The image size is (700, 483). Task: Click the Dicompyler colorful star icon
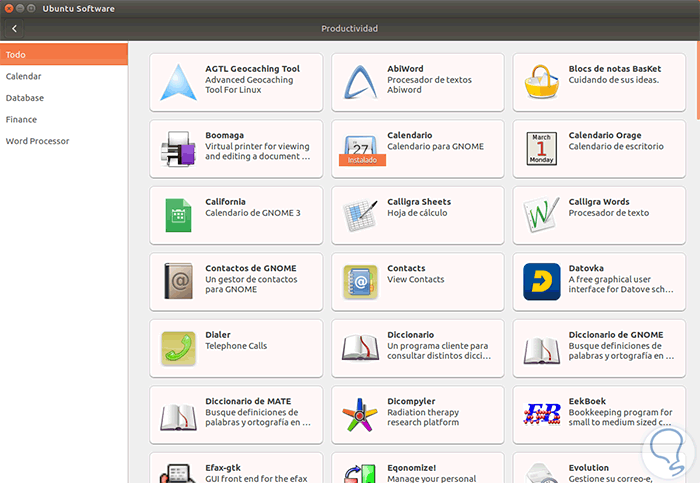pyautogui.click(x=360, y=415)
